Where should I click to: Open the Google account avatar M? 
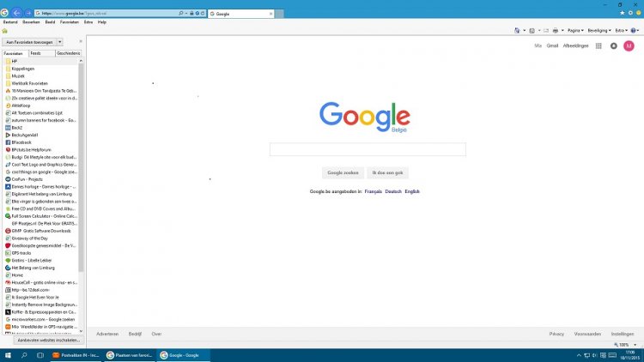629,45
